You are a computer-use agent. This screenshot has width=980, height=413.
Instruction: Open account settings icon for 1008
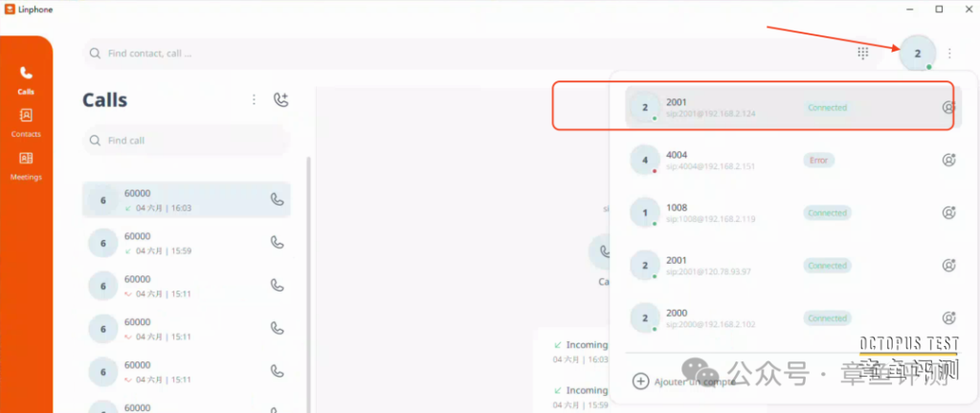[948, 213]
